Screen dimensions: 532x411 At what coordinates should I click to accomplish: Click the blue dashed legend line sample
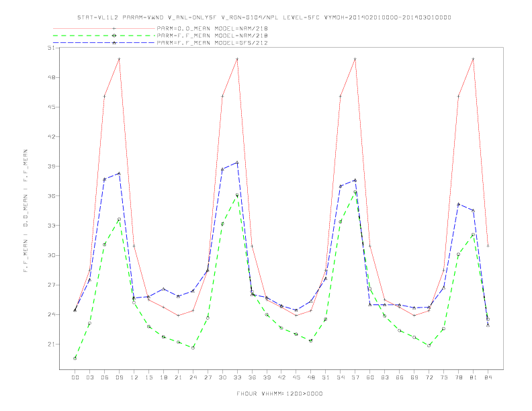tap(104, 43)
